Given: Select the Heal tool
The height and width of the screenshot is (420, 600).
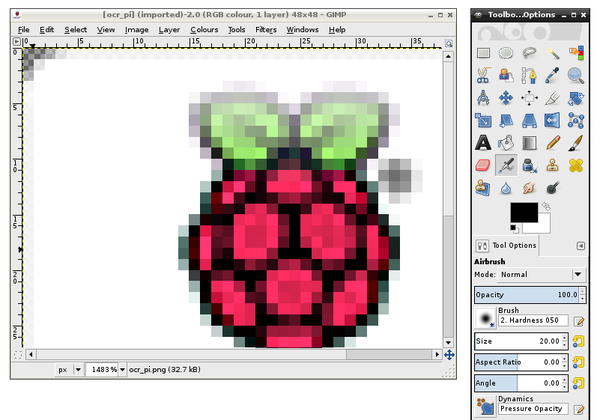Looking at the screenshot, I should coord(576,166).
